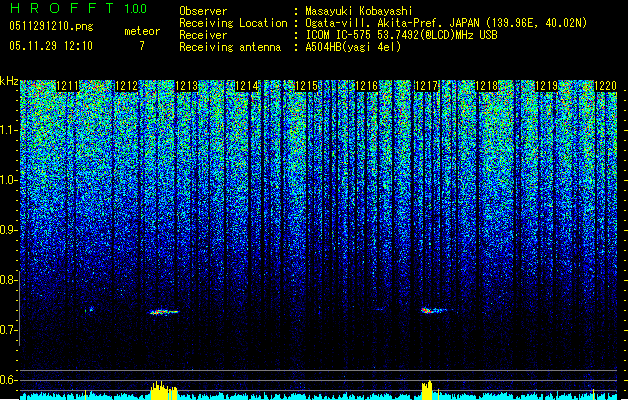
Task: Select the antenna text A504HB(yagi 4el)
Action: (x=353, y=47)
